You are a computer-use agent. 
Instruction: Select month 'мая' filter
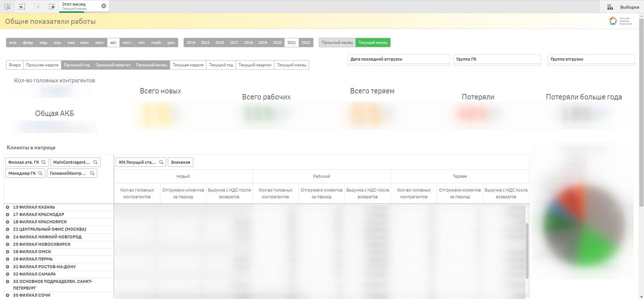click(x=71, y=42)
